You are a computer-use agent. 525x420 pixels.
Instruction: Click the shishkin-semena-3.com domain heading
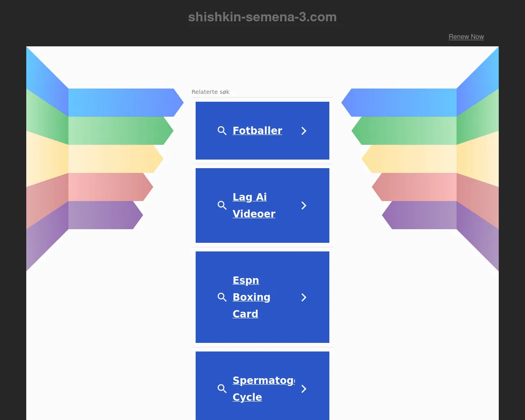(x=262, y=17)
